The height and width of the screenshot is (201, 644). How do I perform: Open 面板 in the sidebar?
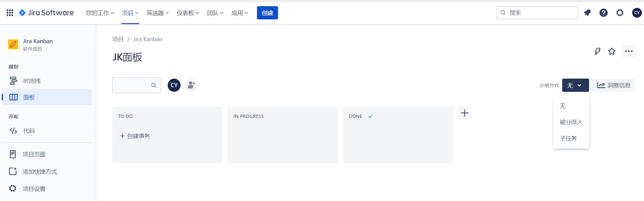(47, 97)
